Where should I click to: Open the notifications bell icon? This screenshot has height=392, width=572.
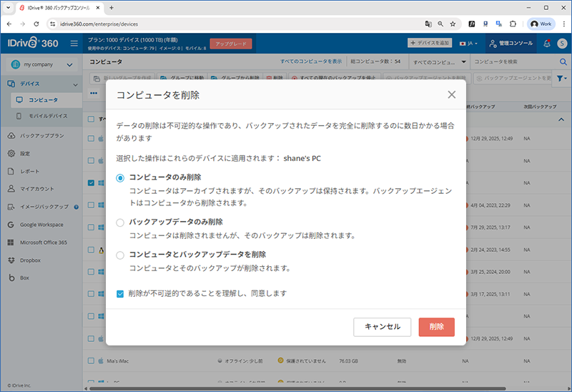tap(546, 44)
